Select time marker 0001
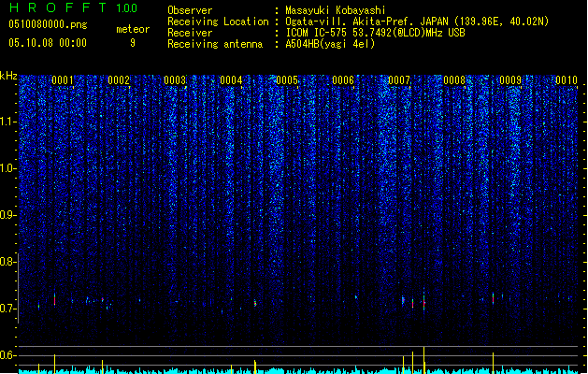This screenshot has height=374, width=588. click(63, 79)
